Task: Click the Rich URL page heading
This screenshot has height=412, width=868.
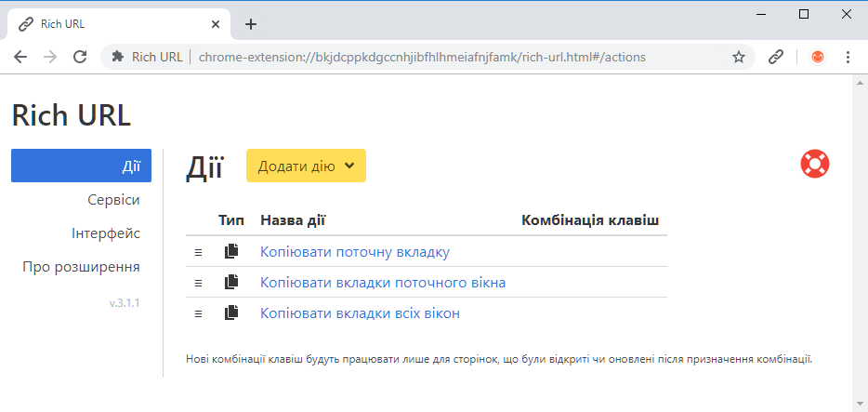Action: [72, 115]
